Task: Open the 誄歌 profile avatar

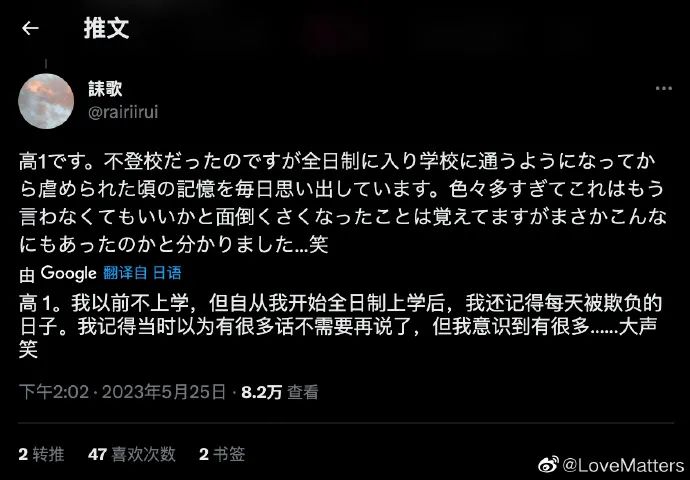Action: tap(46, 101)
